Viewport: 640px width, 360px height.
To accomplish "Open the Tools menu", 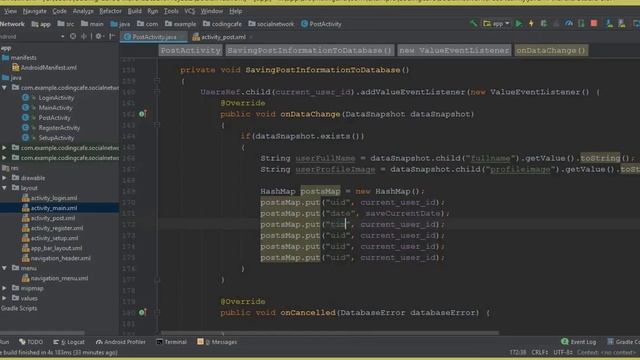I will pyautogui.click(x=171, y=11).
